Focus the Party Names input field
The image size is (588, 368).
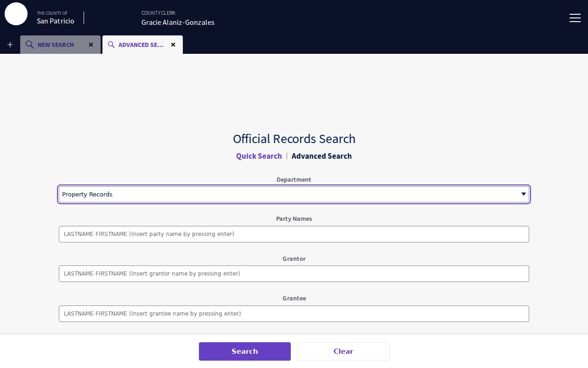tap(294, 234)
